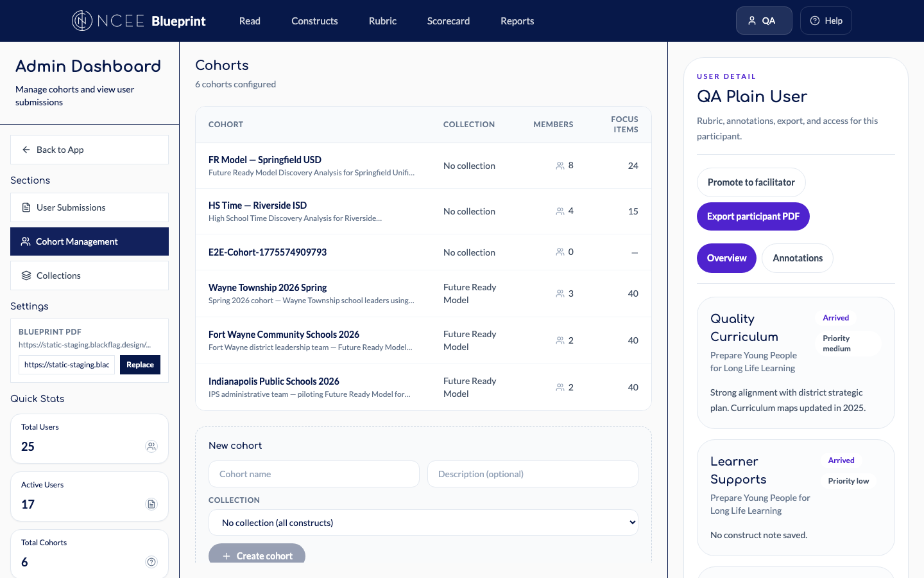
Task: Open the collection dropdown for the new cohort
Action: pyautogui.click(x=424, y=522)
